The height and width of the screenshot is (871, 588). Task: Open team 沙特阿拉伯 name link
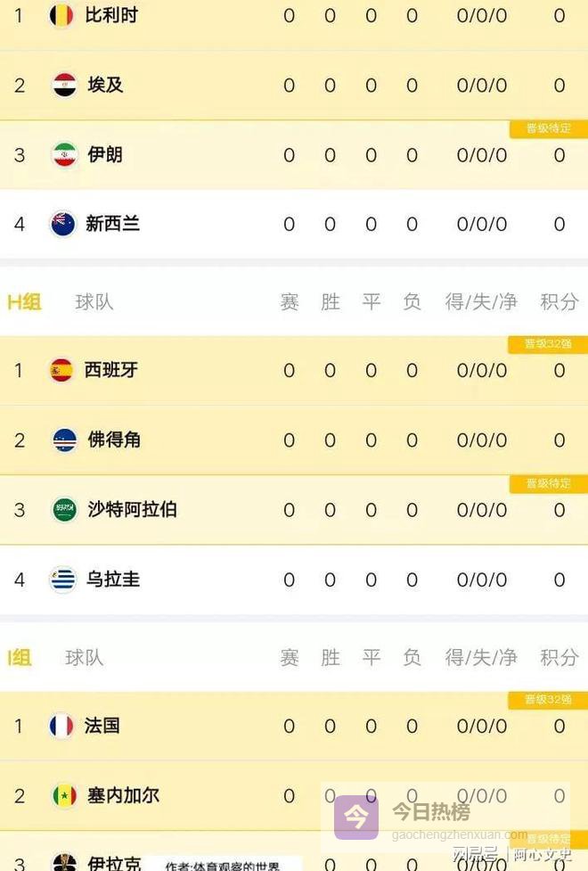point(132,509)
